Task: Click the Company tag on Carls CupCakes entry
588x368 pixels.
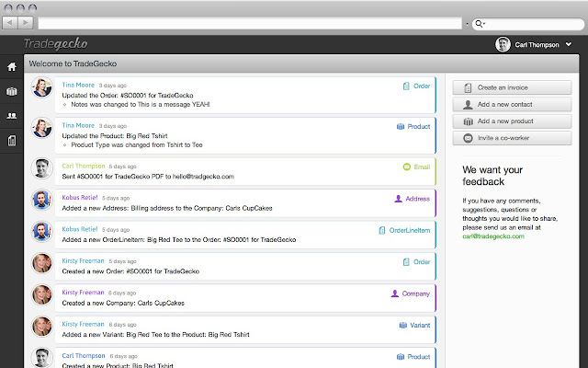Action: (x=411, y=293)
